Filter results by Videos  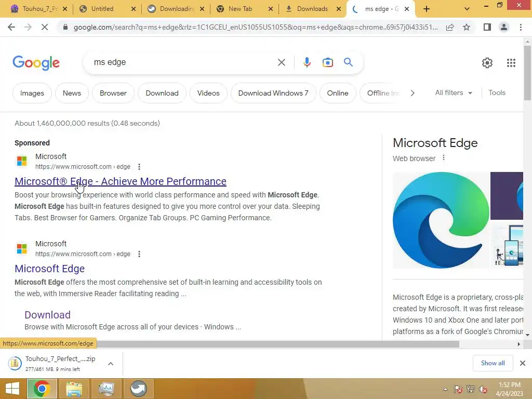[208, 93]
